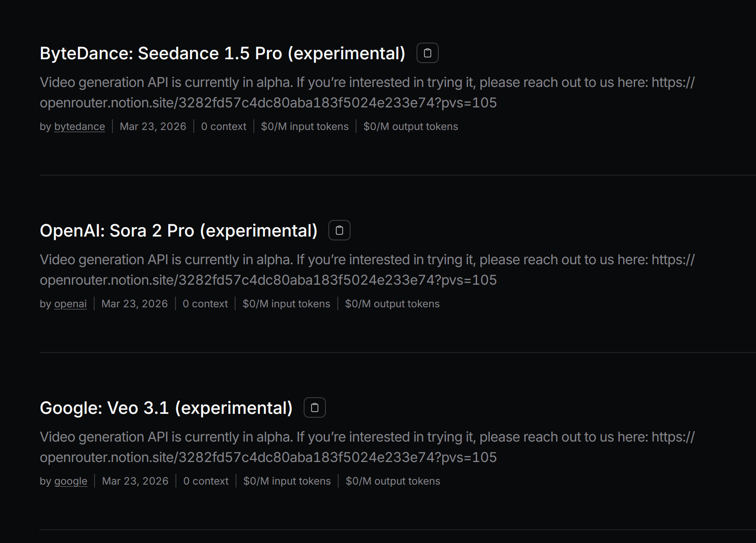The width and height of the screenshot is (756, 543).
Task: Click Veo 3.1 $0/M output tokens label
Action: (x=393, y=481)
